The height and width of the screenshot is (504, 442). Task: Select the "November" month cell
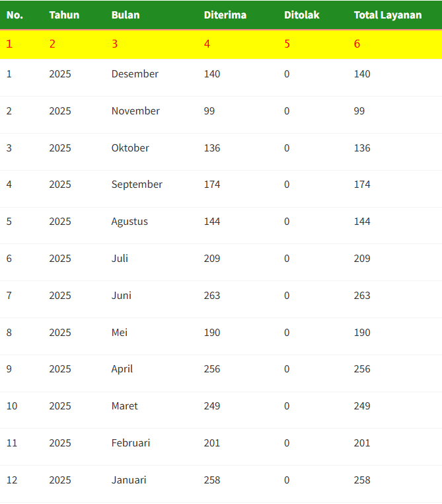[135, 111]
